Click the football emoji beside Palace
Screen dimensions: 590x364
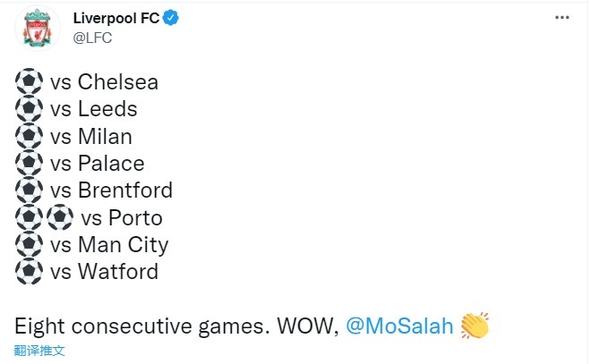click(29, 163)
